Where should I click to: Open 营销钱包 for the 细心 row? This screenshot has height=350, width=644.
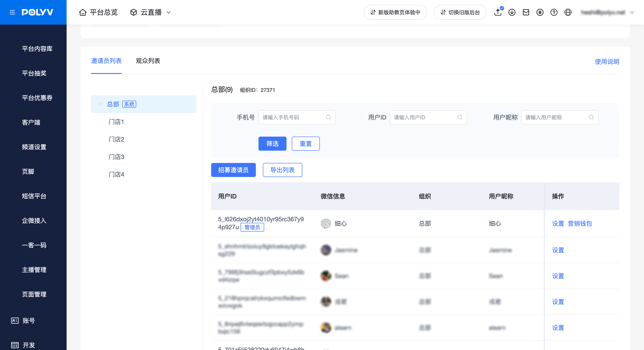tap(580, 223)
